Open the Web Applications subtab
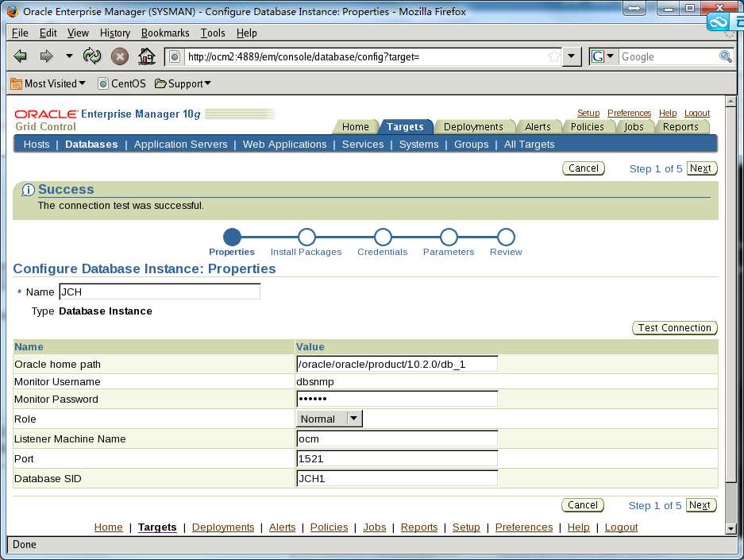Screen dimensions: 744x560 tap(285, 145)
